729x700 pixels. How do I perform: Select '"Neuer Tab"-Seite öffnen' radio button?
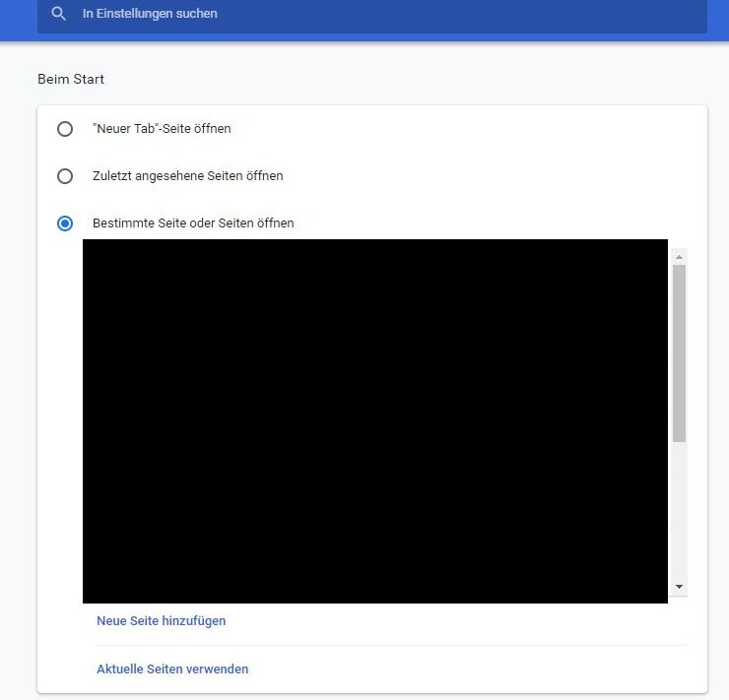click(x=65, y=129)
